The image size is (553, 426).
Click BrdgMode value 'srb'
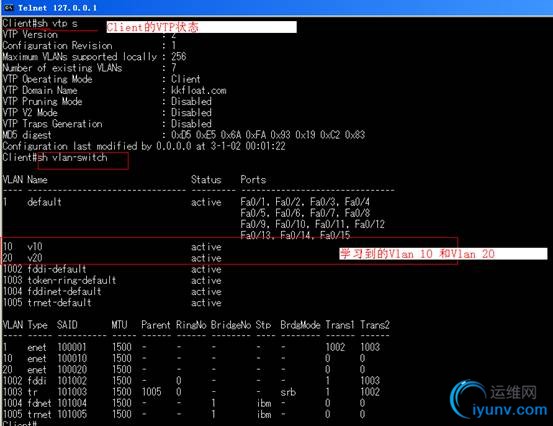(x=288, y=392)
